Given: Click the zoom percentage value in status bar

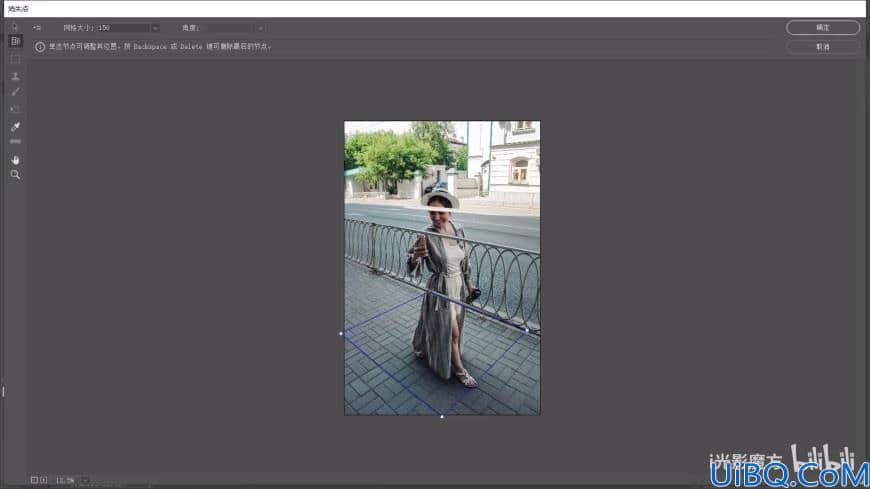Looking at the screenshot, I should [65, 480].
